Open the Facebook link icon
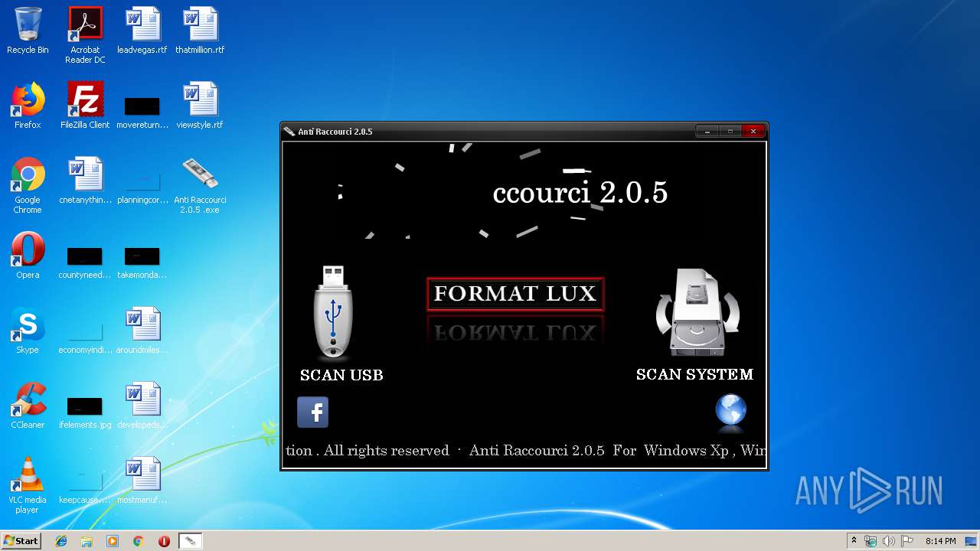The height and width of the screenshot is (551, 980). (312, 412)
